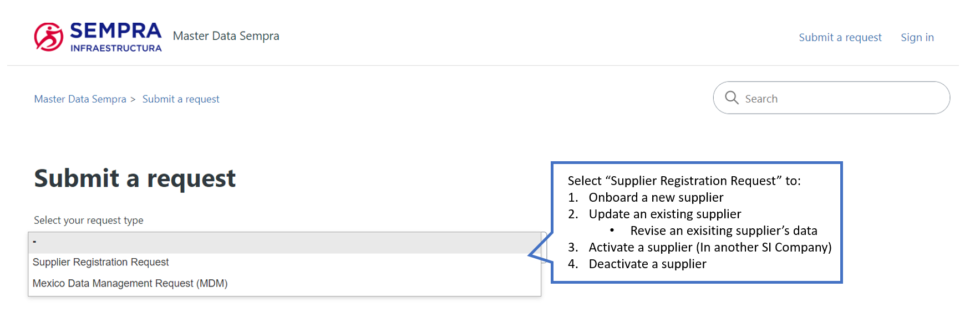Click the search magnifier icon
The width and height of the screenshot is (980, 333).
tap(732, 98)
